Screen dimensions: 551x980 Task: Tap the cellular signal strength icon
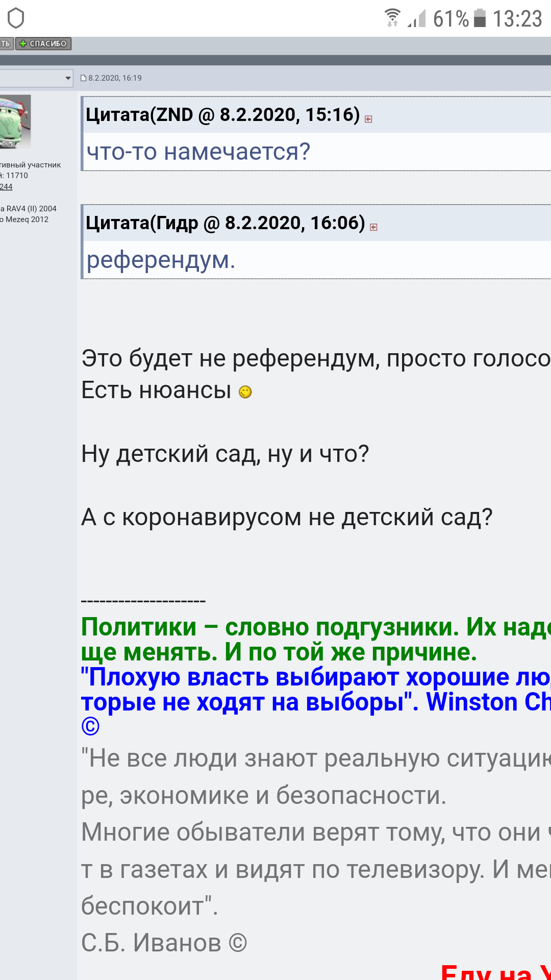point(417,19)
